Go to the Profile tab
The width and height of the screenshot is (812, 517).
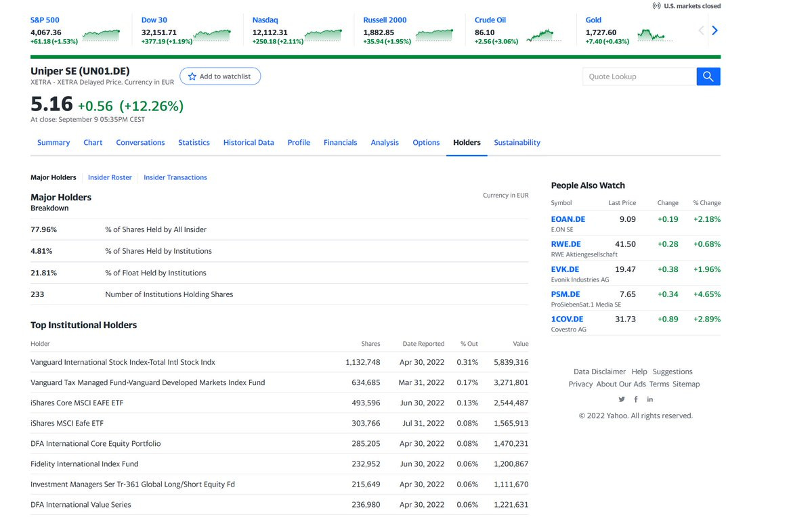pos(299,142)
